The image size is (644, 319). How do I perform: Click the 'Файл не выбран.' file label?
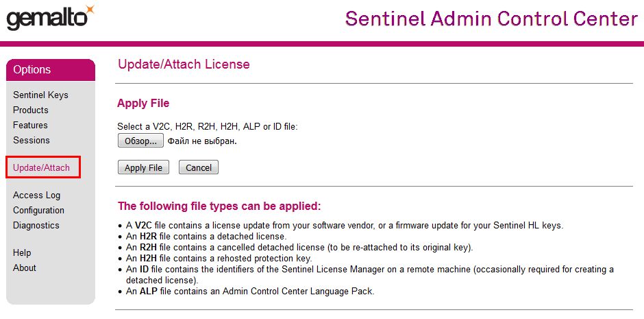[203, 141]
